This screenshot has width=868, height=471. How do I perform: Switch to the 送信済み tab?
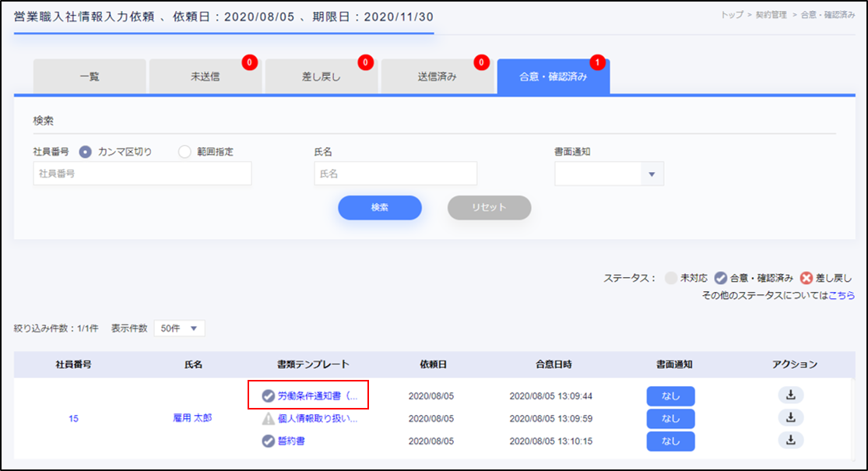point(438,76)
